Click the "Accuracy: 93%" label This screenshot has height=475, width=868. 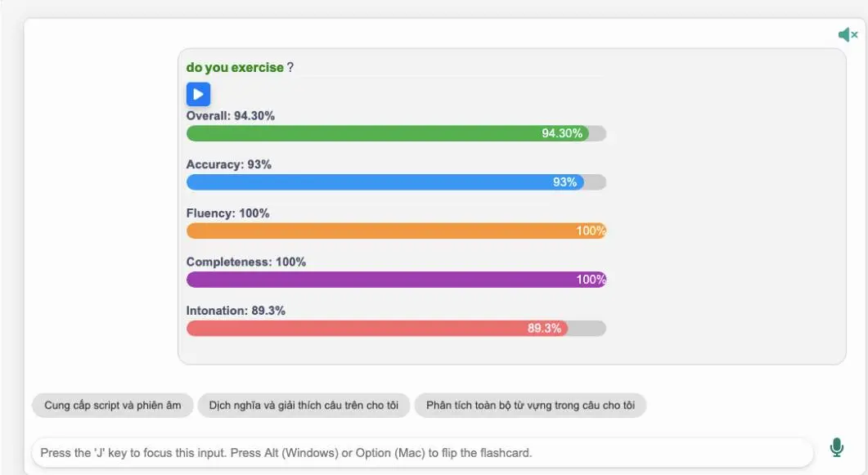(229, 164)
